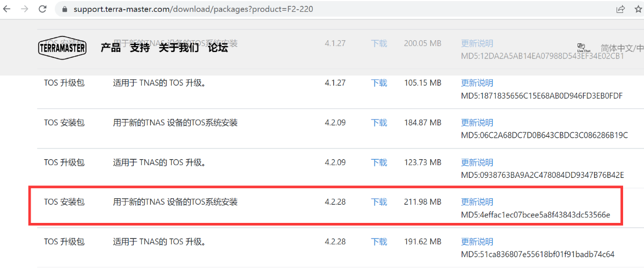The width and height of the screenshot is (644, 269).
Task: Open the 关于我们 navigation menu
Action: [x=179, y=48]
